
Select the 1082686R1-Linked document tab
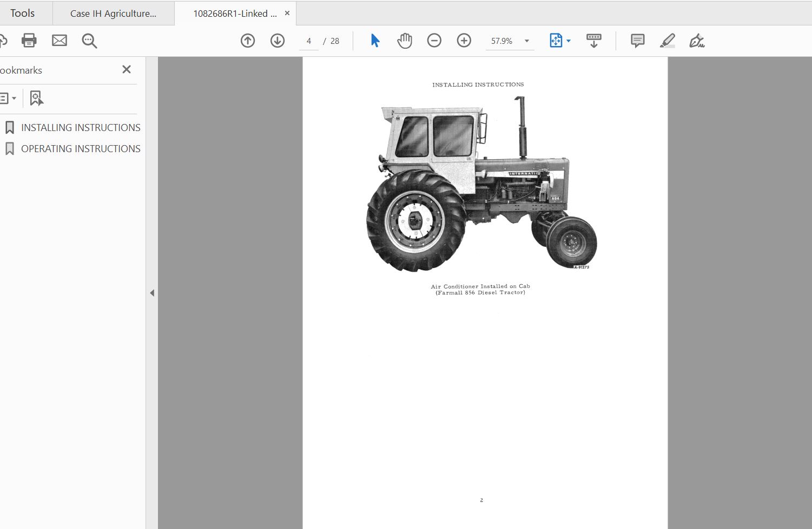235,14
